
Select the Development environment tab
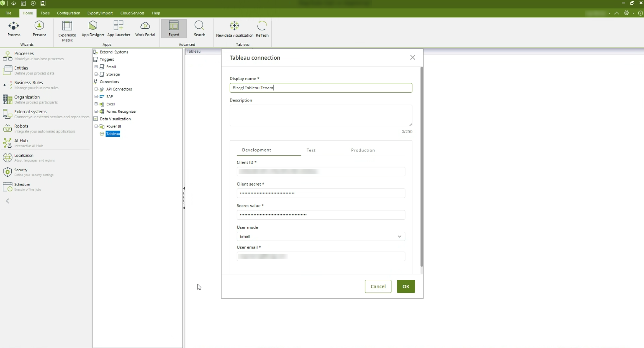point(256,150)
